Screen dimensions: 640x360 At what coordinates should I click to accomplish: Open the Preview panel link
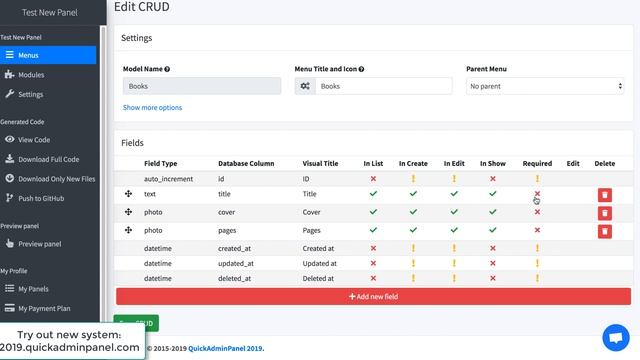40,244
